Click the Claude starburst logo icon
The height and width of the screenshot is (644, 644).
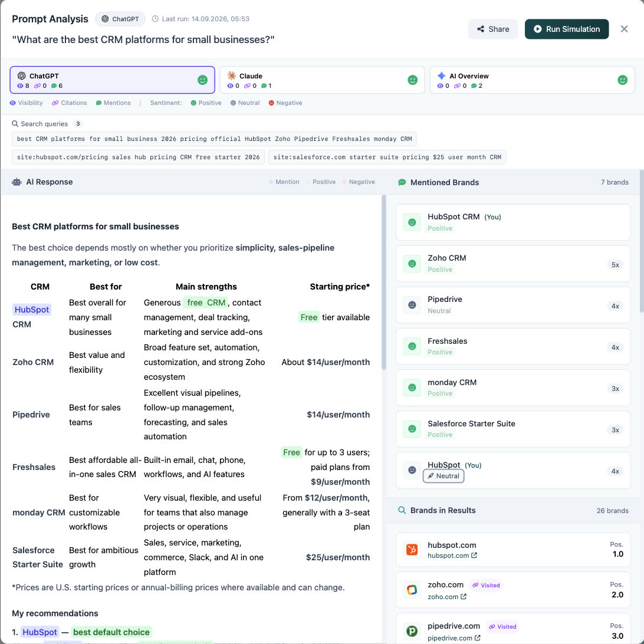point(232,75)
